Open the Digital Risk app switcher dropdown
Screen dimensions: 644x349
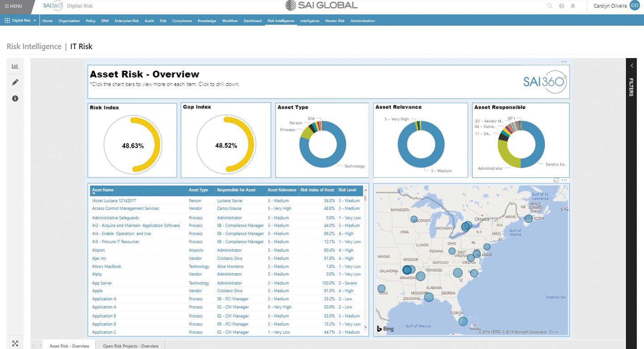coord(21,20)
